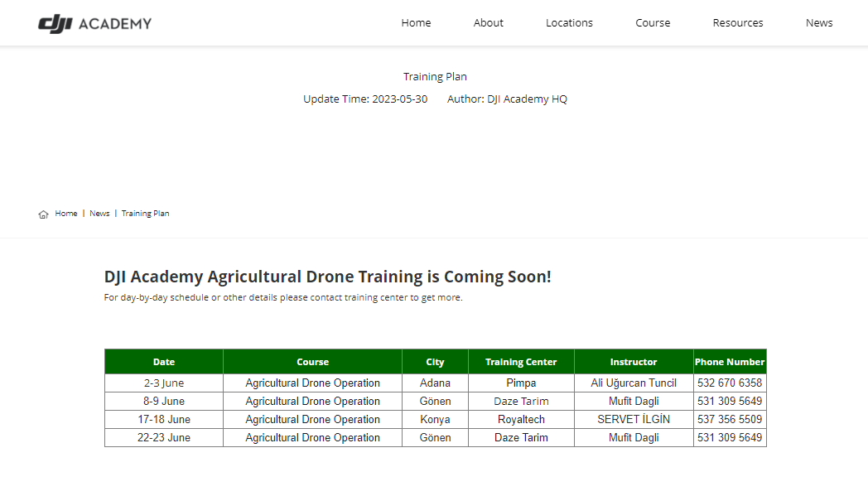Select the 17-18 June date cell
Viewport: 868px width, 496px height.
164,420
